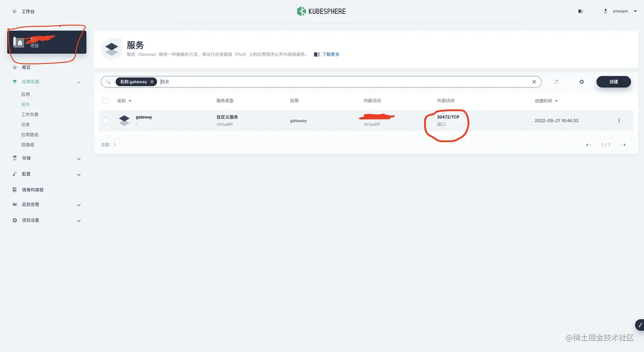Select the project card in the sidebar

[47, 42]
